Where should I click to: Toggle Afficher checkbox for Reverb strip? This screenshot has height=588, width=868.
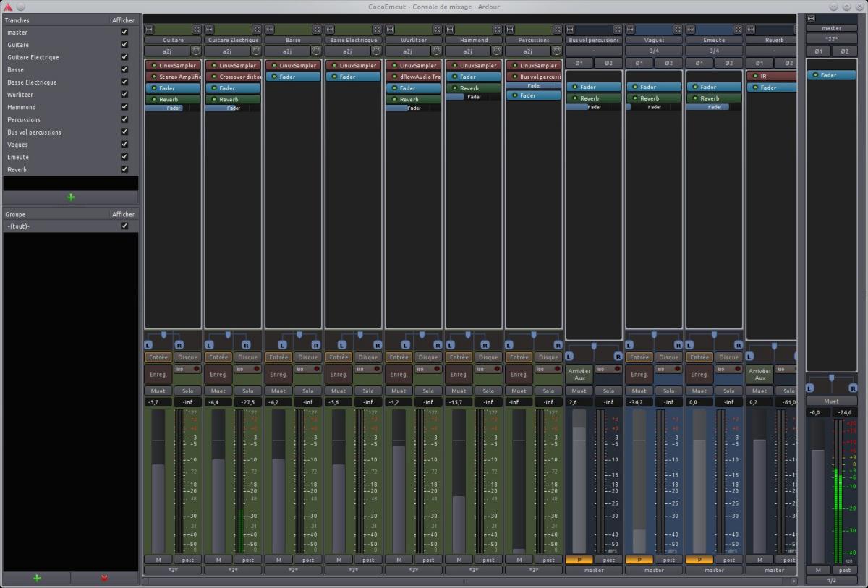tap(124, 169)
